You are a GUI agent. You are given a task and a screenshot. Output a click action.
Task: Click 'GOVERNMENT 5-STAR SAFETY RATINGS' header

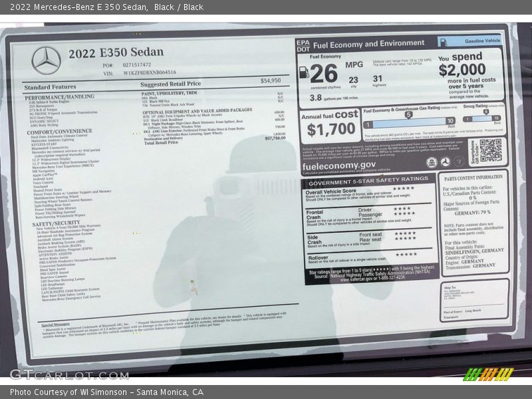coord(368,181)
